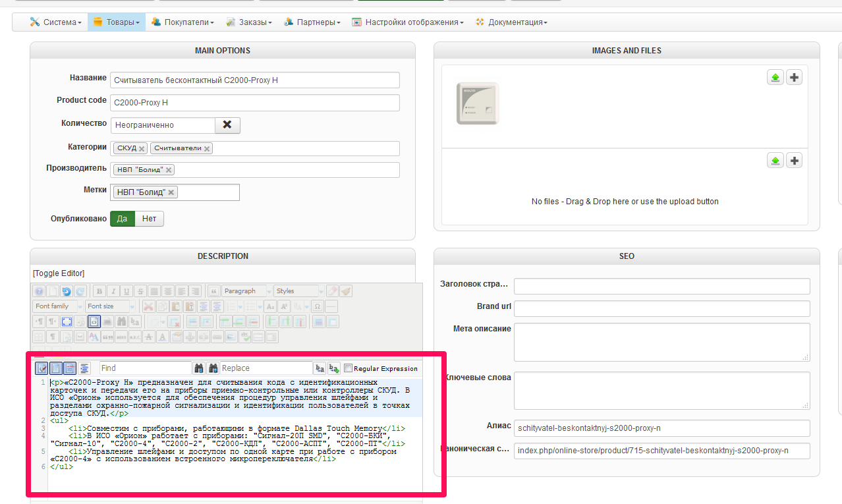
Task: Click Find next binoculars after Find field
Action: (x=199, y=368)
